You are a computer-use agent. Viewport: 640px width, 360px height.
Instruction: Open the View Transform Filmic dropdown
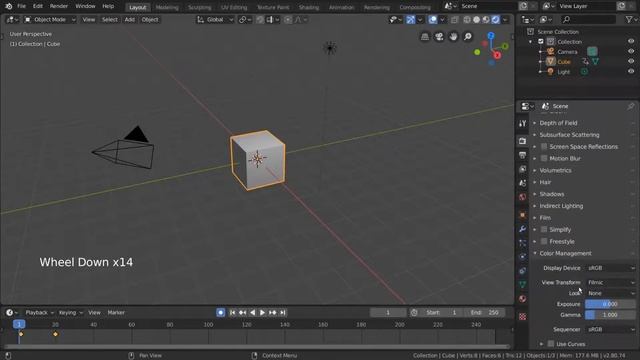(611, 282)
